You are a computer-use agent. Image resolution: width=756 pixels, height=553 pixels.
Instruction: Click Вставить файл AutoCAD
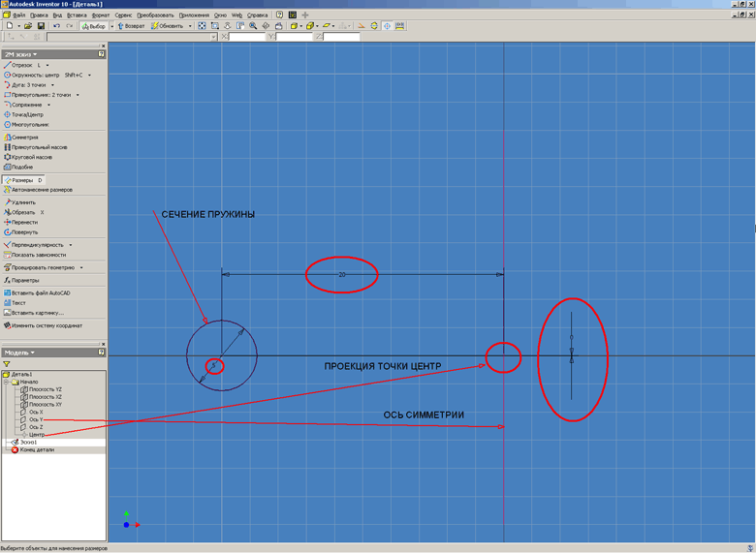(37, 292)
